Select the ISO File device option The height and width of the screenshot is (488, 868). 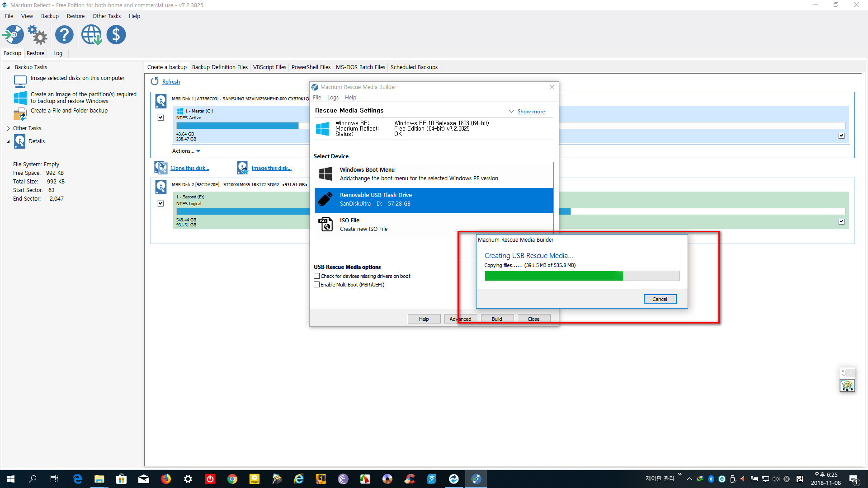(x=434, y=225)
